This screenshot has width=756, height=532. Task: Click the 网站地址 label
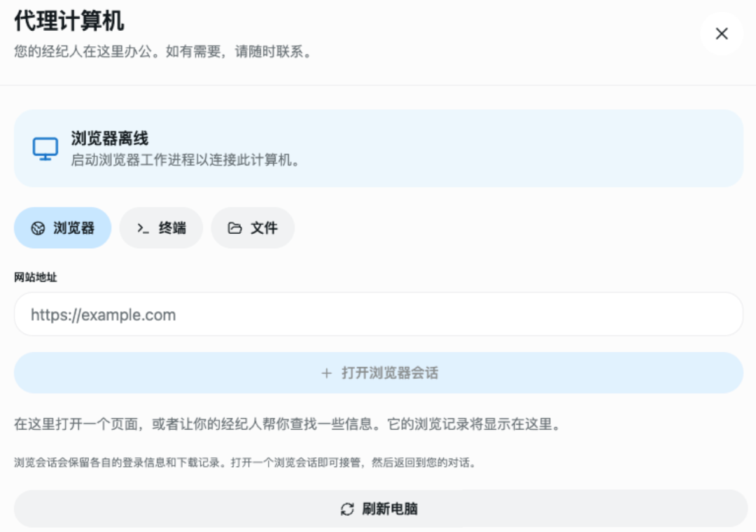tap(36, 277)
